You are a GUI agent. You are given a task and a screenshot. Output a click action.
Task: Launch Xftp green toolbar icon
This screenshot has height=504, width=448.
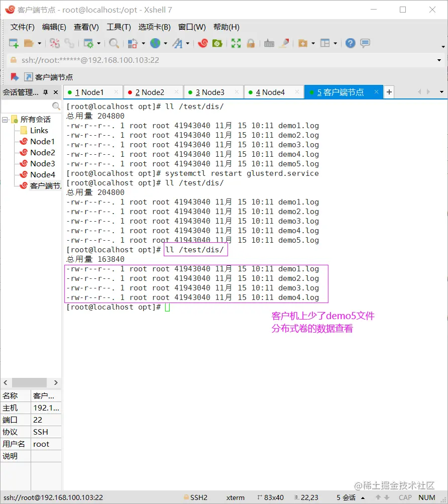[217, 43]
